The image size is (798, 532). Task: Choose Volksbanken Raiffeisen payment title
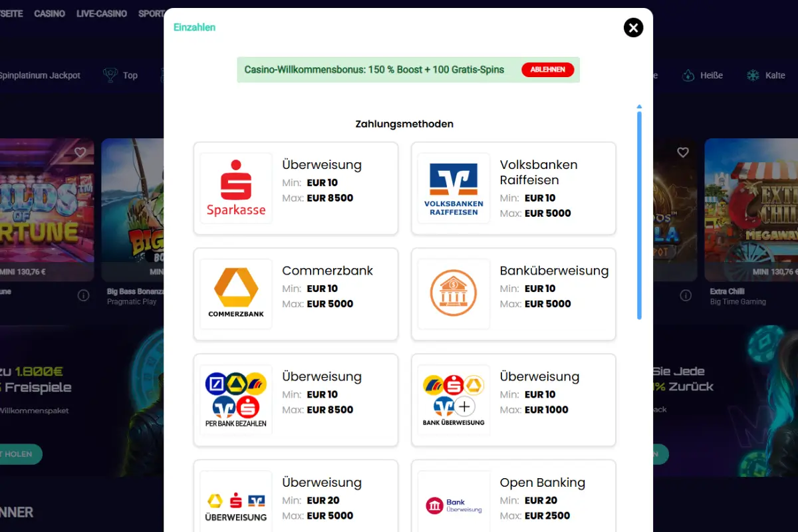click(539, 172)
